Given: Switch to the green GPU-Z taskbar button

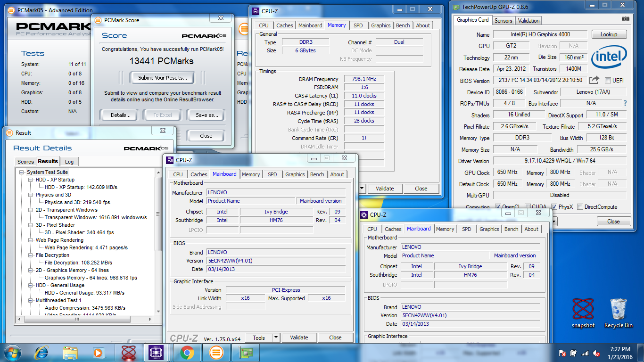Looking at the screenshot, I should [246, 353].
